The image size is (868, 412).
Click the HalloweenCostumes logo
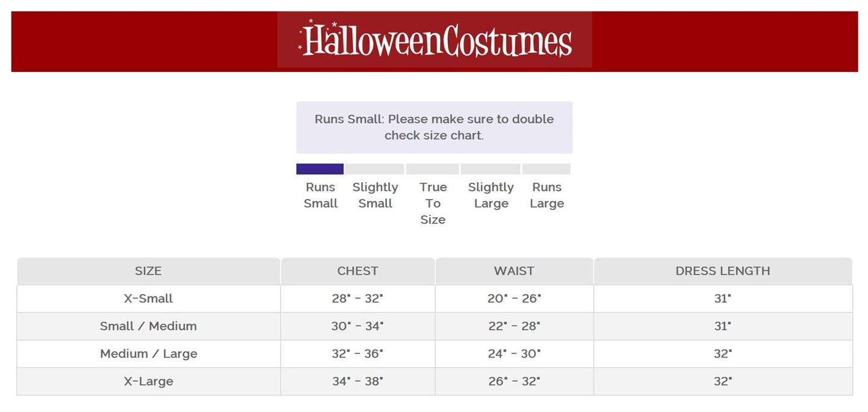[x=435, y=40]
